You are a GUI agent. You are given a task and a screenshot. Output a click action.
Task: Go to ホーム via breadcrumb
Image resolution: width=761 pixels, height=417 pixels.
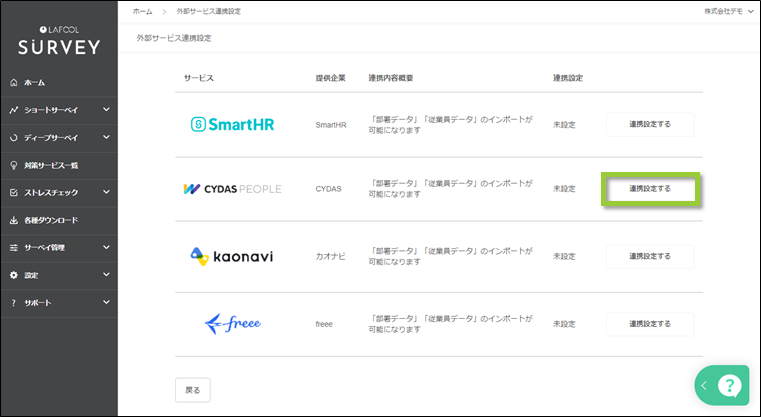[142, 11]
